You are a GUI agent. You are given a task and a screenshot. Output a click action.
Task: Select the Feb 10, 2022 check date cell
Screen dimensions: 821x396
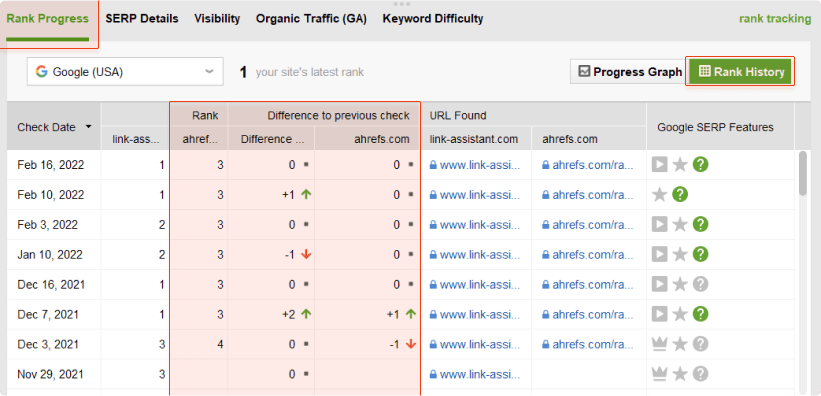click(x=54, y=195)
